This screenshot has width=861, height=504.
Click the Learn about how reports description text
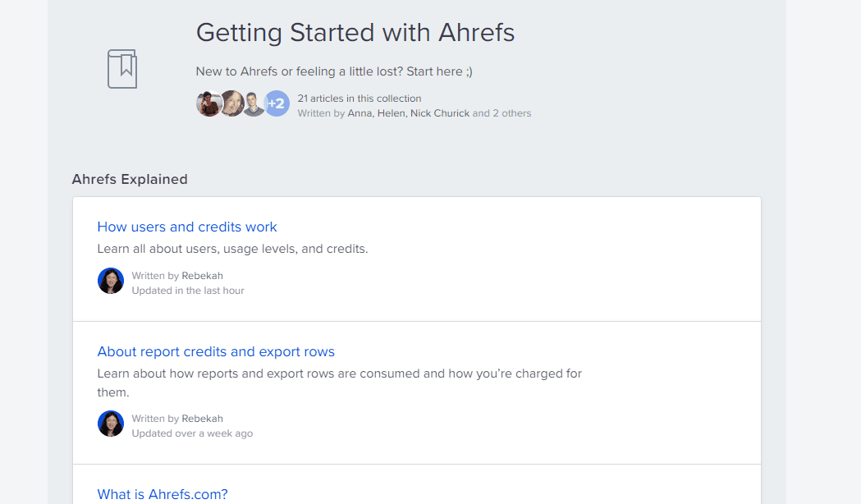[x=339, y=373]
